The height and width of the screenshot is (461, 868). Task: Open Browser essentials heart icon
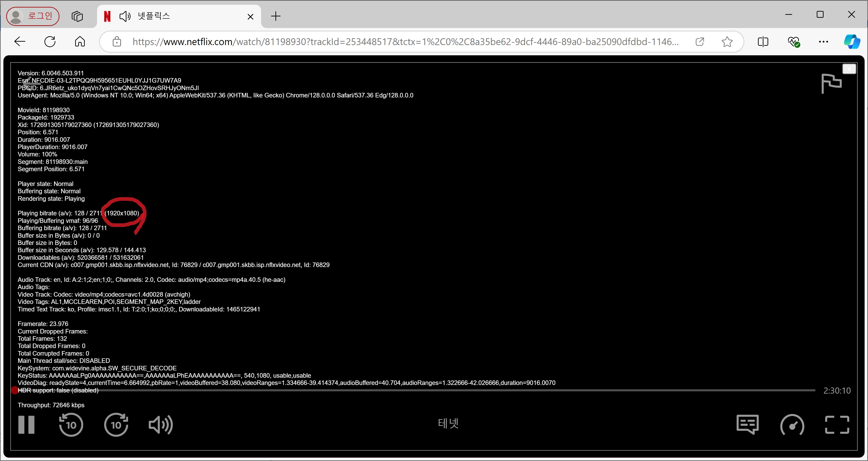794,42
